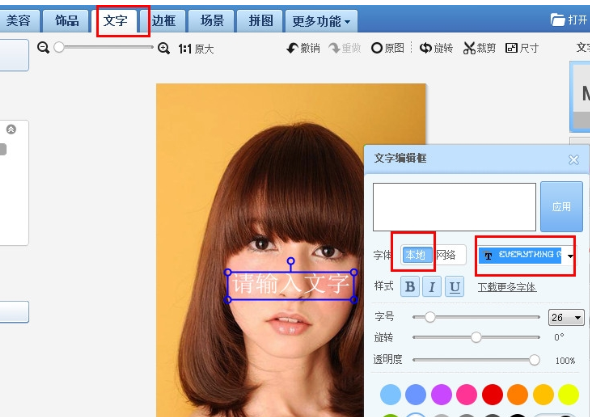Click the zoom out magnifier icon
590x417 pixels.
click(43, 48)
